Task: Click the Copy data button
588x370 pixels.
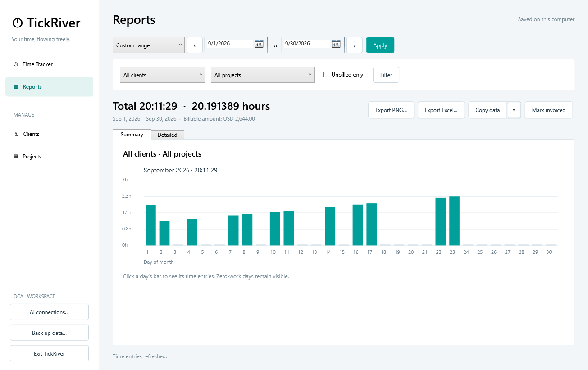Action: click(488, 110)
